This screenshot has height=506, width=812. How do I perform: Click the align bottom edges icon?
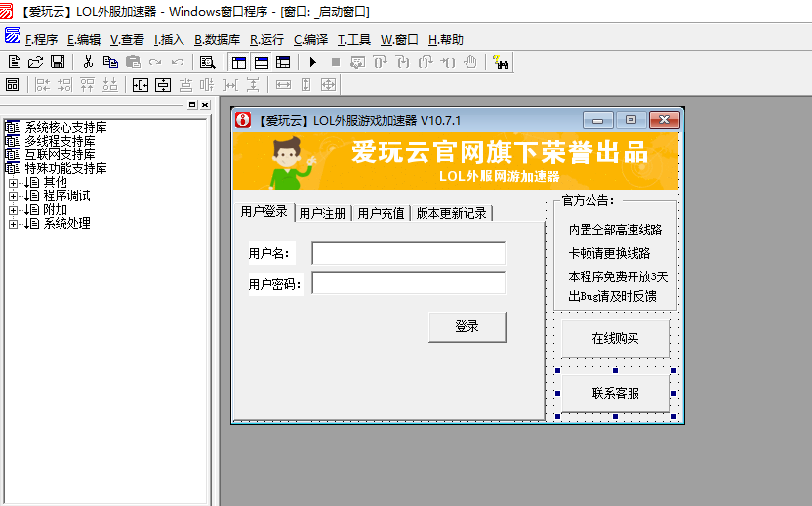pyautogui.click(x=109, y=85)
